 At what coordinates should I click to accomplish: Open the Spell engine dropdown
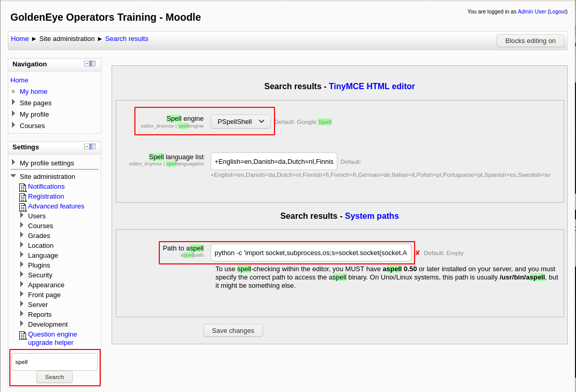(240, 122)
